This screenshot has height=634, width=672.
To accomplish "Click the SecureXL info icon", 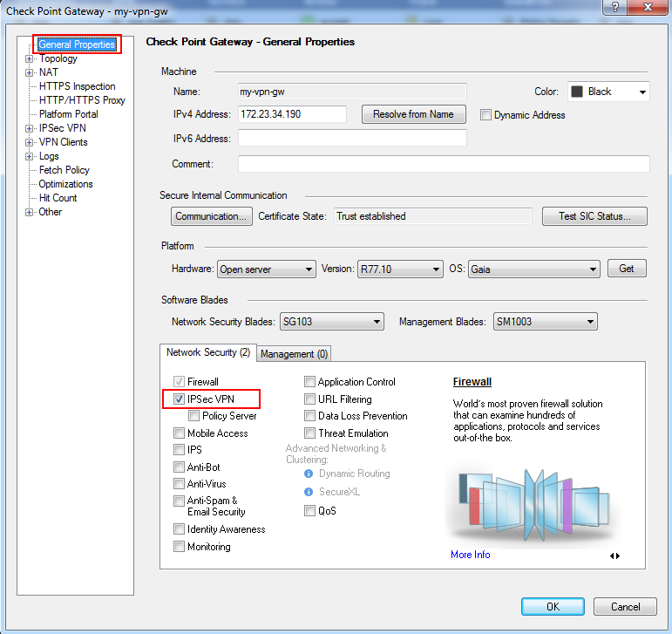I will (309, 492).
